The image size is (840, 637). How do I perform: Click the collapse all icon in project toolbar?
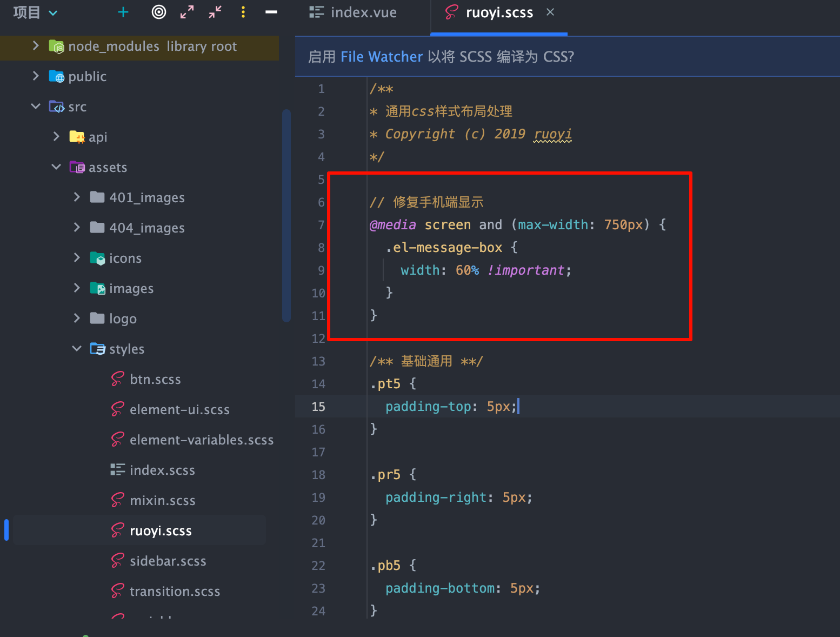(215, 12)
